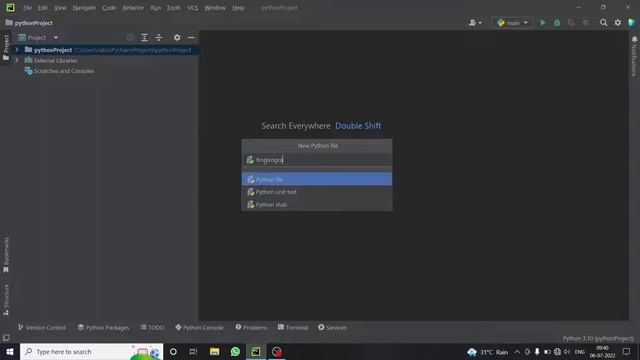
Task: Select Python stub option
Action: point(317,204)
